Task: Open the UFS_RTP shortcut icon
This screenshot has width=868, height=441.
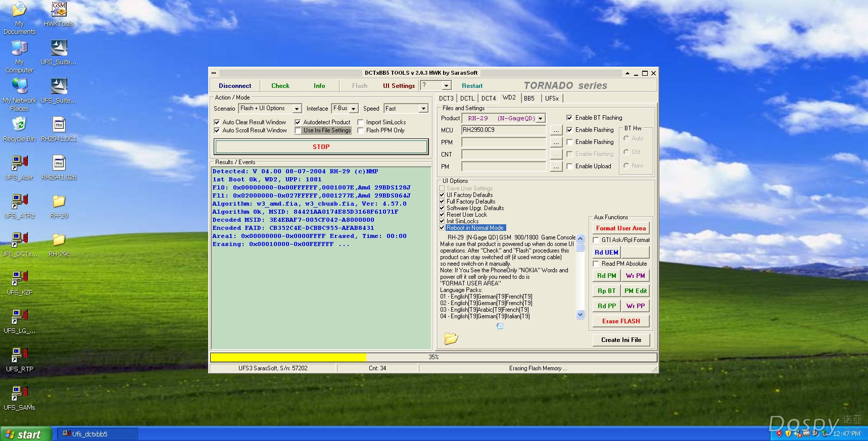Action: (x=19, y=359)
